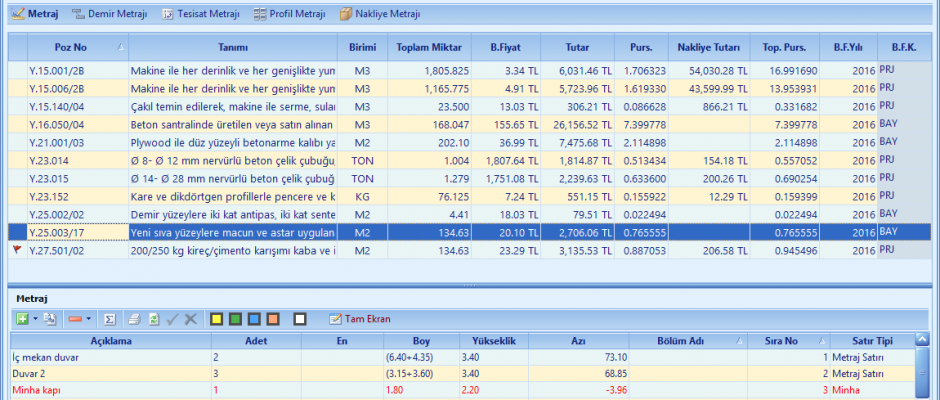Click the copy rows icon
This screenshot has width=940, height=400.
tap(50, 319)
